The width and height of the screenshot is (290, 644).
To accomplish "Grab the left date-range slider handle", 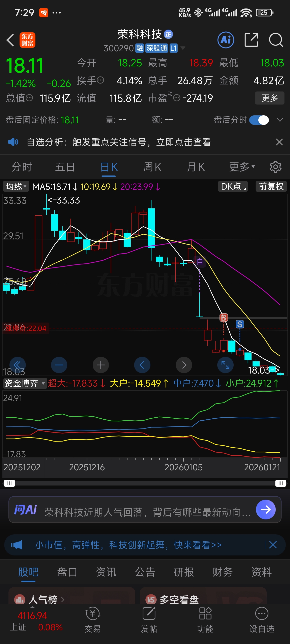I will coord(9,483).
